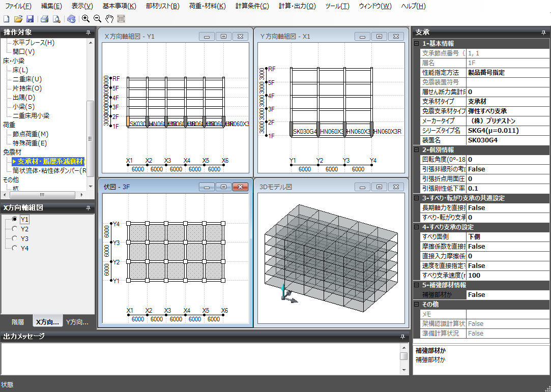Image resolution: width=551 pixels, height=392 pixels.
Task: Open the 計算条件(C) menu
Action: (x=252, y=6)
